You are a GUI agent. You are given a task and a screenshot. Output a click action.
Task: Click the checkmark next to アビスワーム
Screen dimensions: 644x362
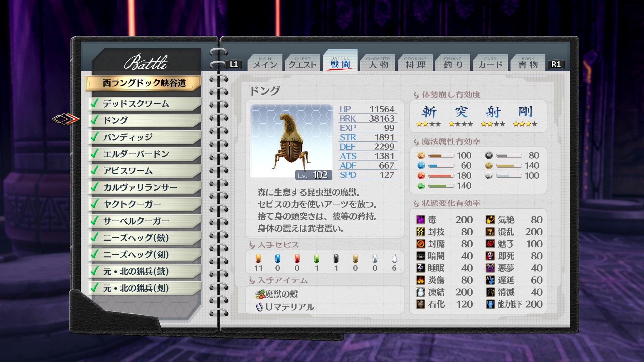coord(95,170)
